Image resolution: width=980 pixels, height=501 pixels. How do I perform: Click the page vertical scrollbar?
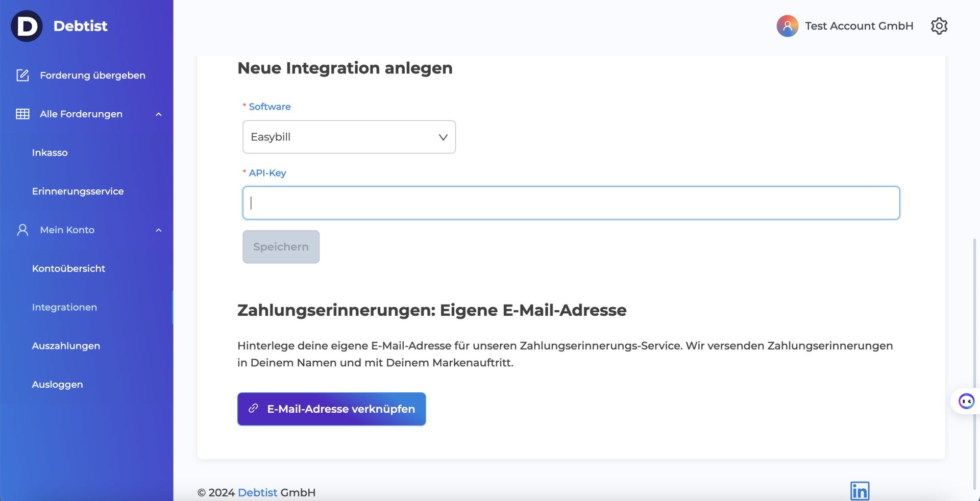click(975, 357)
